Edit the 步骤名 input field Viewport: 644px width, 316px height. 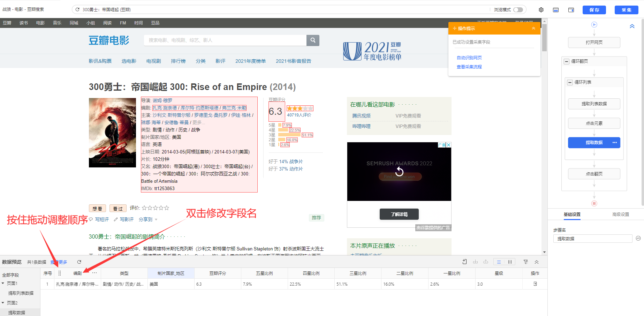point(592,239)
